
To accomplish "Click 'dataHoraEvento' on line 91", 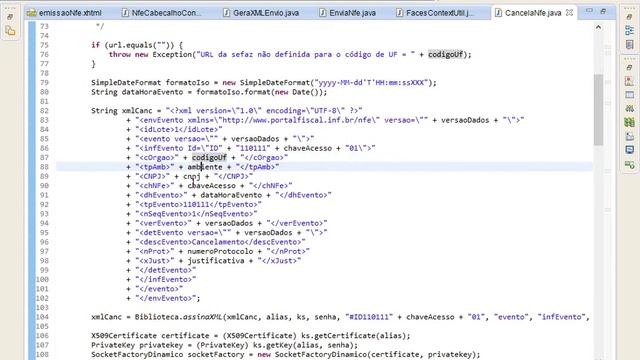I will [231, 195].
